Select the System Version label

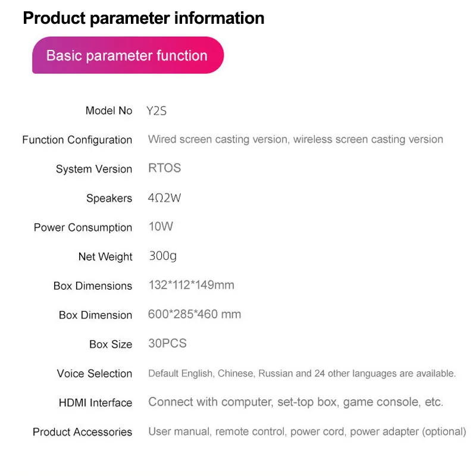click(x=94, y=169)
